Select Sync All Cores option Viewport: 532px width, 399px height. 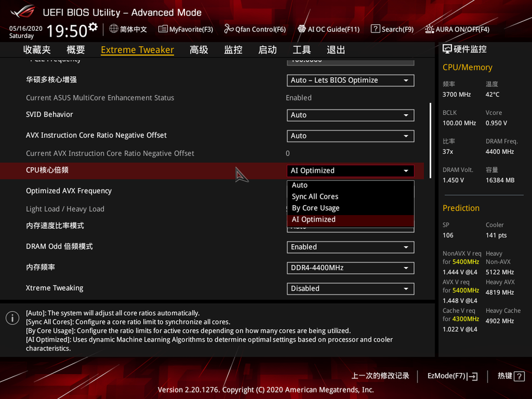coord(315,196)
